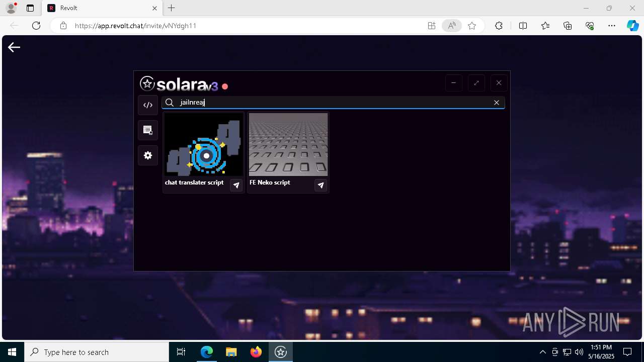Open network settings tray icon
644x362 pixels.
567,352
